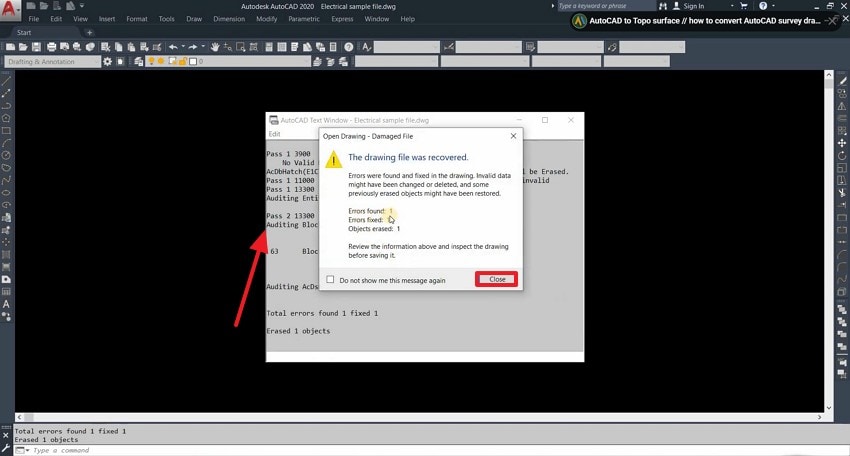Open Layer Properties manager icon
850x456 pixels.
click(x=139, y=62)
